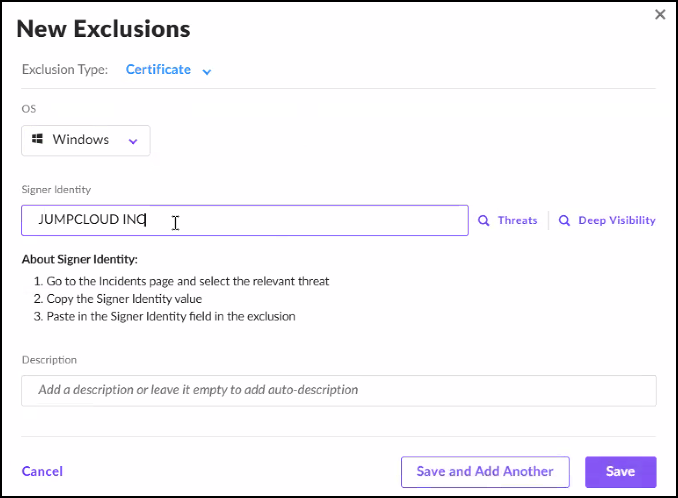The width and height of the screenshot is (678, 498).
Task: Expand the Exclusion Type chevron arrow
Action: pos(207,71)
